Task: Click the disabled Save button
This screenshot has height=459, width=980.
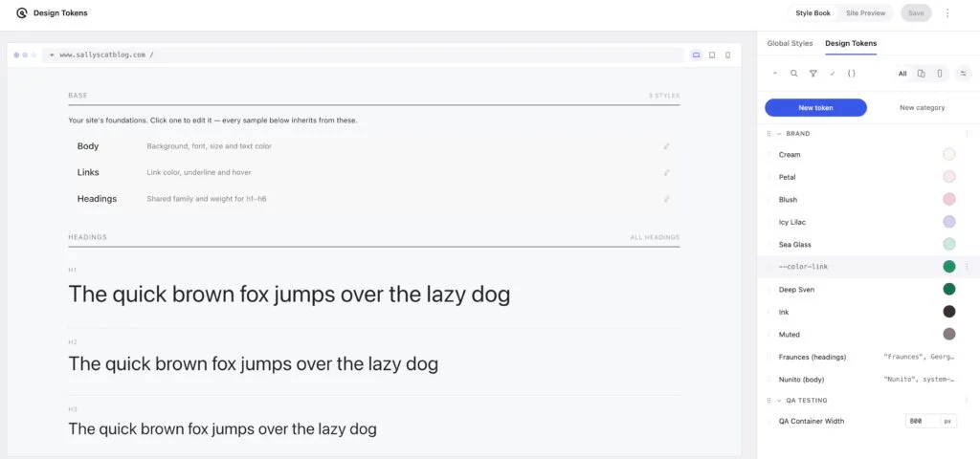Action: pos(916,13)
